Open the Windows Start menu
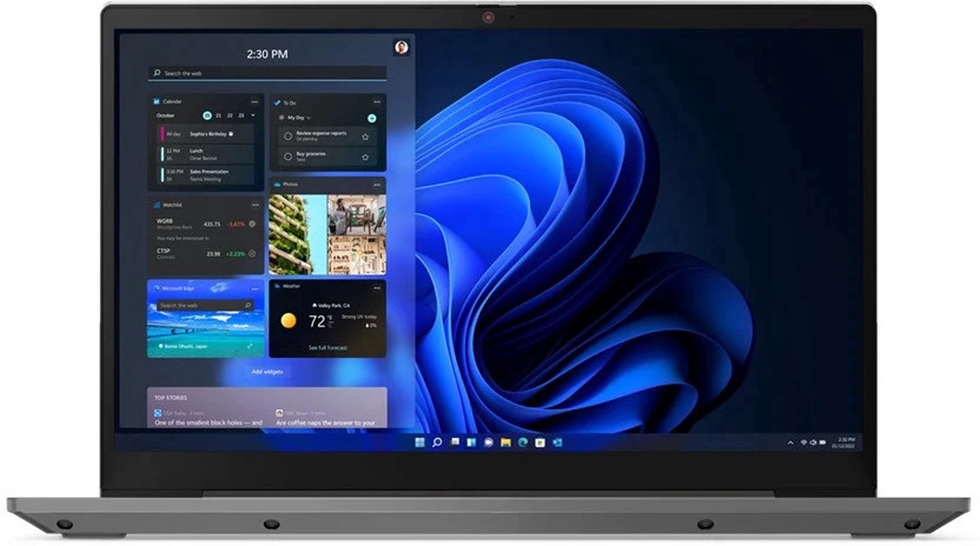Viewport: 980px width, 546px height. tap(419, 443)
